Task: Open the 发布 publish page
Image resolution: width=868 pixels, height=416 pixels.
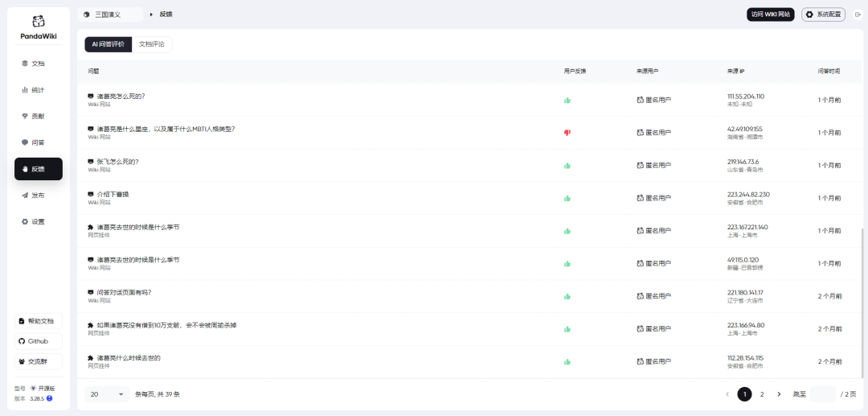Action: [38, 196]
